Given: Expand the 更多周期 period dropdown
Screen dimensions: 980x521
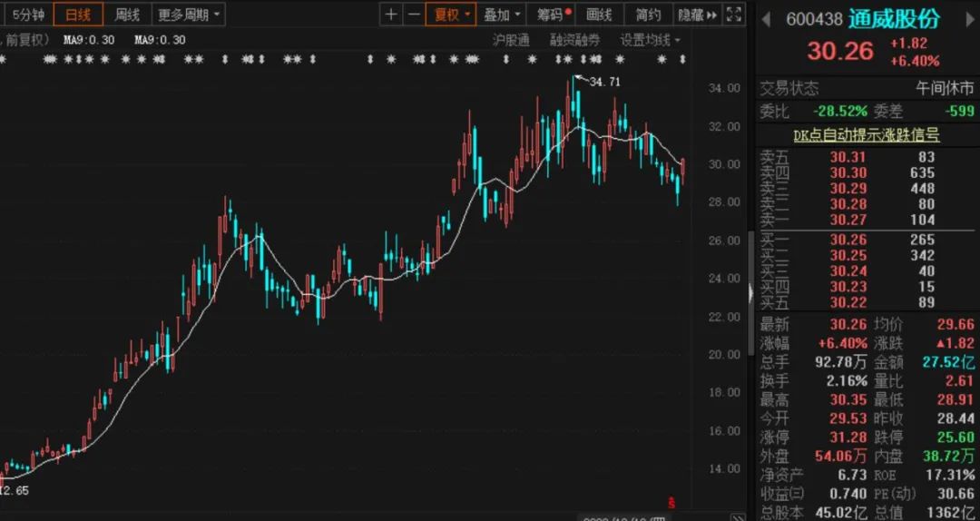Looking at the screenshot, I should [188, 15].
